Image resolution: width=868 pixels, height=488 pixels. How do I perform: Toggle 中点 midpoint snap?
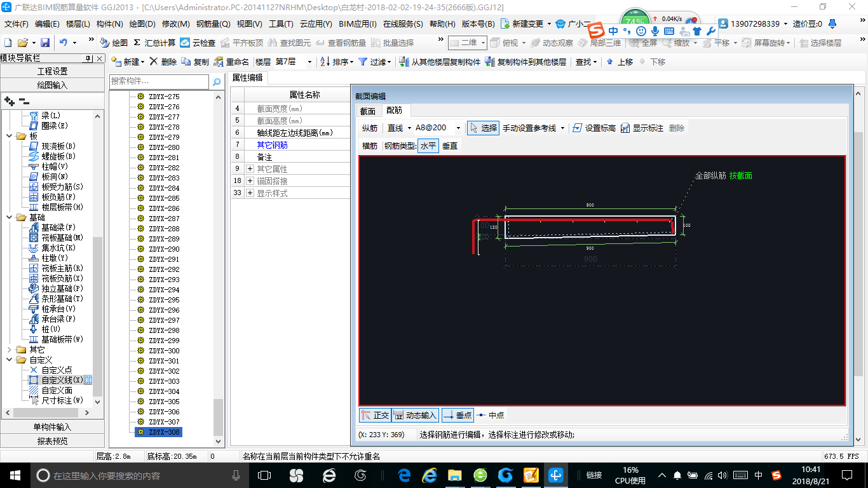coord(491,415)
